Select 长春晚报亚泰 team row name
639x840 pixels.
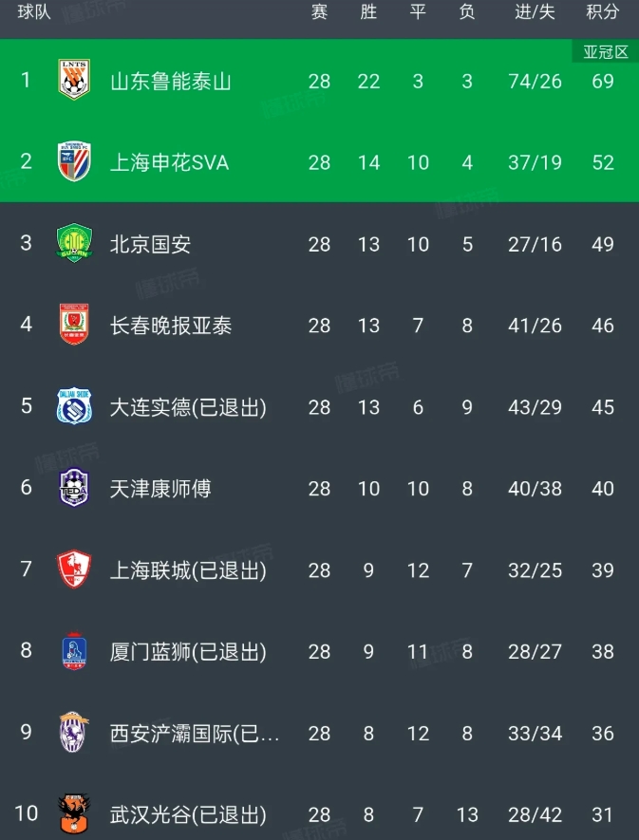tap(170, 327)
